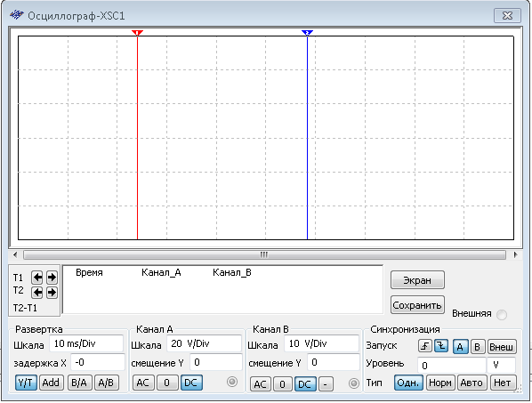Image resolution: width=532 pixels, height=403 pixels.
Task: Click the Канал B terminal radio indicator
Action: coord(353,383)
